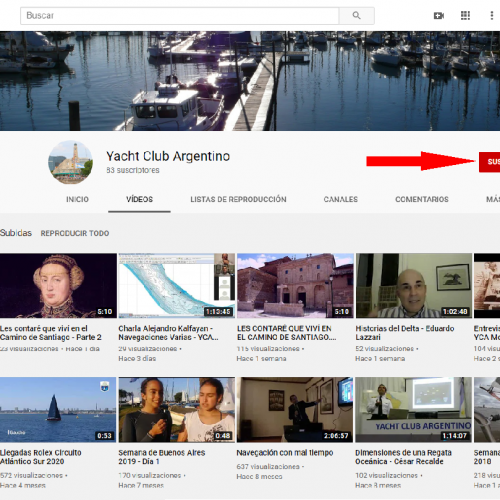The height and width of the screenshot is (500, 500).
Task: Switch to the INICIO tab
Action: [x=77, y=199]
